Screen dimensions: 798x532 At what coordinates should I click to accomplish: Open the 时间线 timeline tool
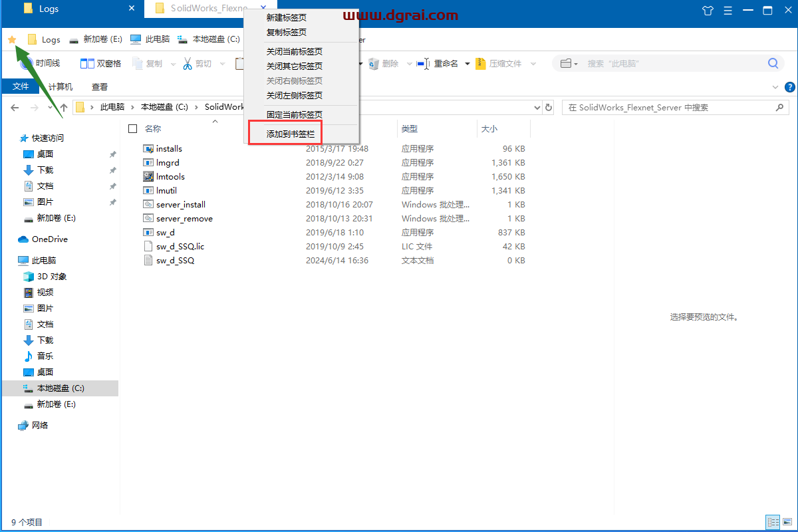point(40,64)
